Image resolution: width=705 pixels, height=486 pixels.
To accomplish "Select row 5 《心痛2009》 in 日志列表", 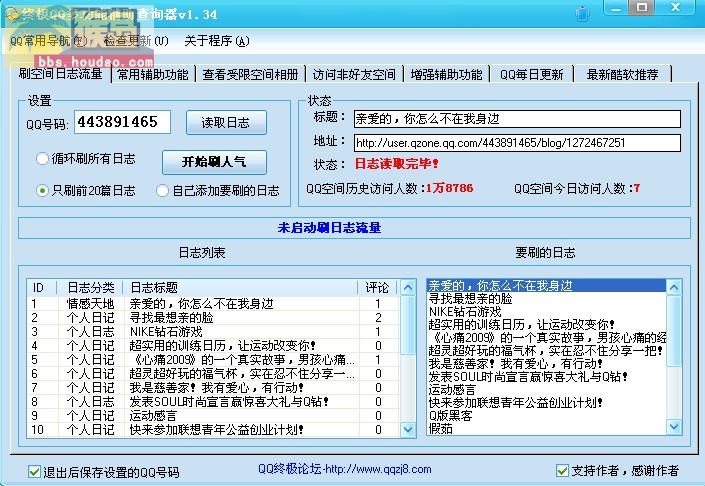I will (x=214, y=359).
